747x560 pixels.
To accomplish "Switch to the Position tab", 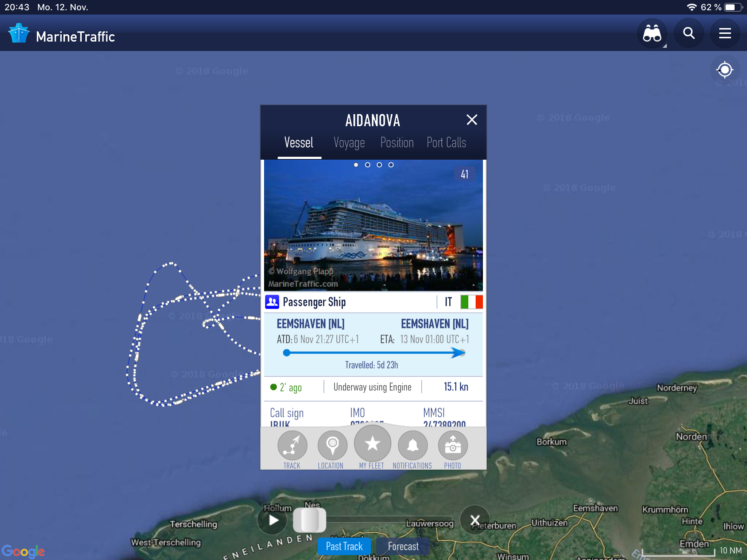I will 397,143.
